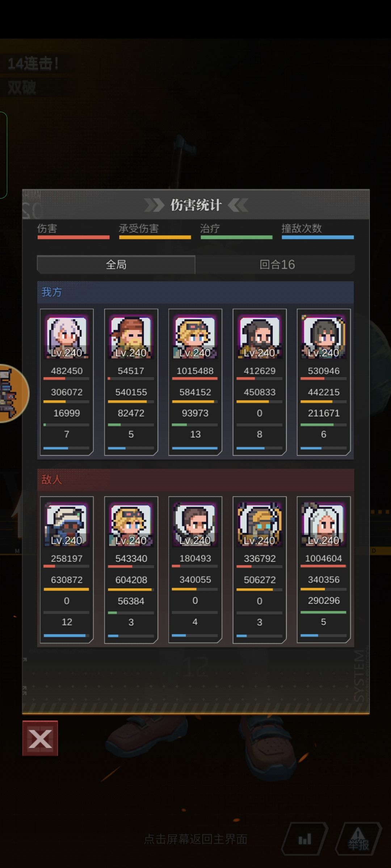Image resolution: width=391 pixels, height=868 pixels.
Task: Click the red X close button
Action: (x=40, y=738)
